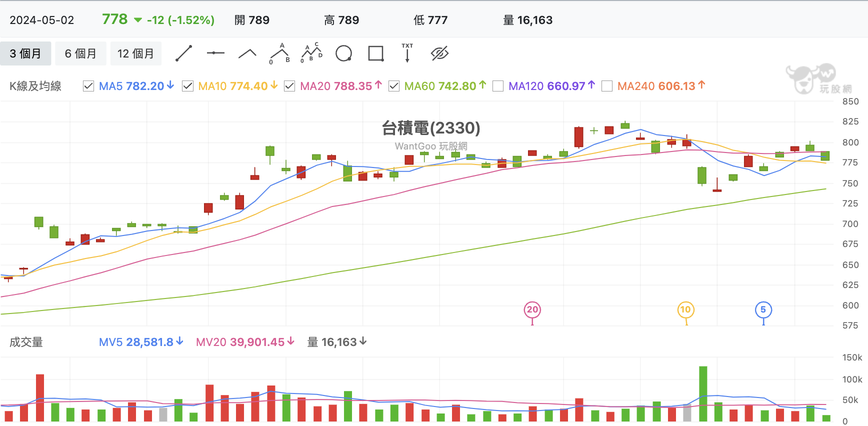Click the blue 5 MA marker
868x426 pixels.
[x=763, y=310]
